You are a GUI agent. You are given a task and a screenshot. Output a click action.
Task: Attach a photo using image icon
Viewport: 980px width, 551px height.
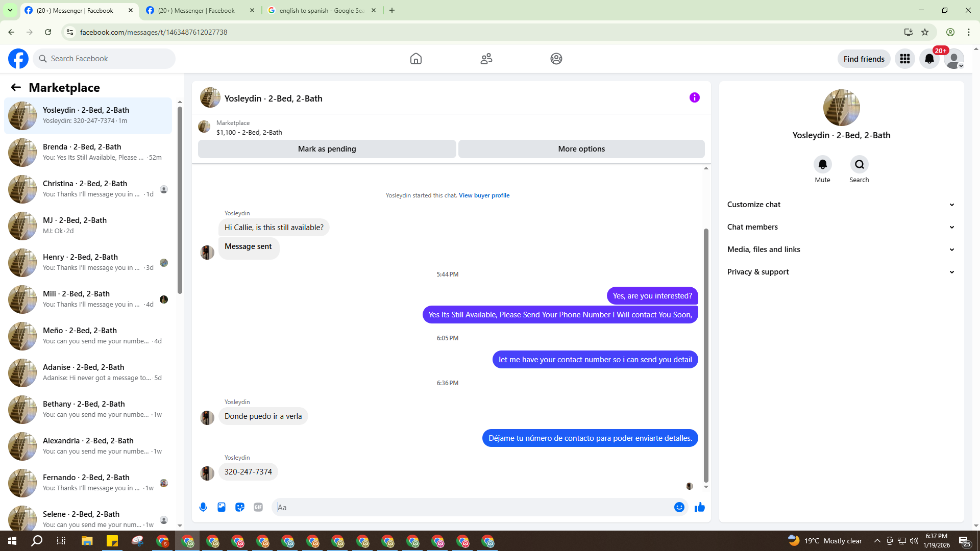pos(222,507)
